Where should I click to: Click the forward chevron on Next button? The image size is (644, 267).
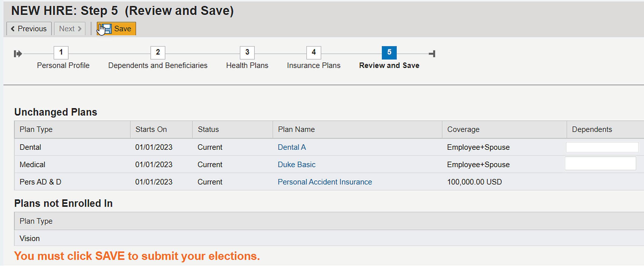(x=79, y=28)
